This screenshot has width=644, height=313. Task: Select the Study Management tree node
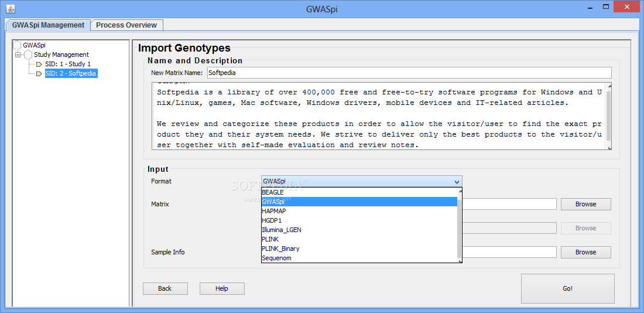(x=61, y=55)
